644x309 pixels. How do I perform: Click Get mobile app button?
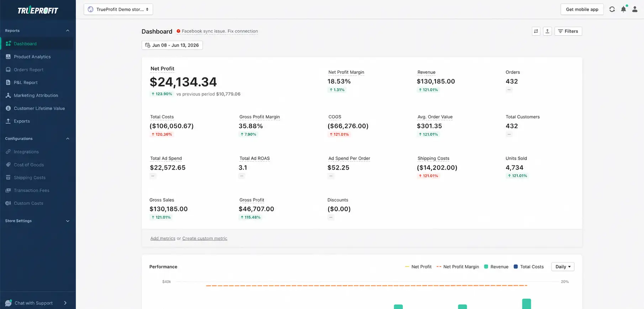tap(582, 9)
